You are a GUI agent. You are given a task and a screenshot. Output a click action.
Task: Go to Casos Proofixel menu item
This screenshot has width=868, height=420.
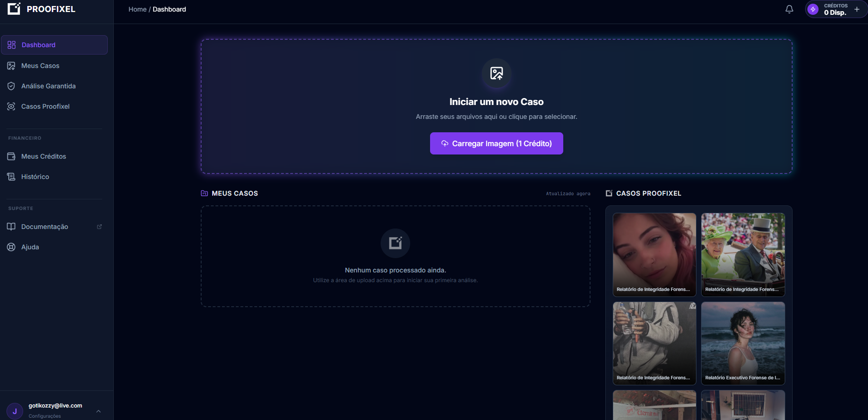tap(54, 106)
